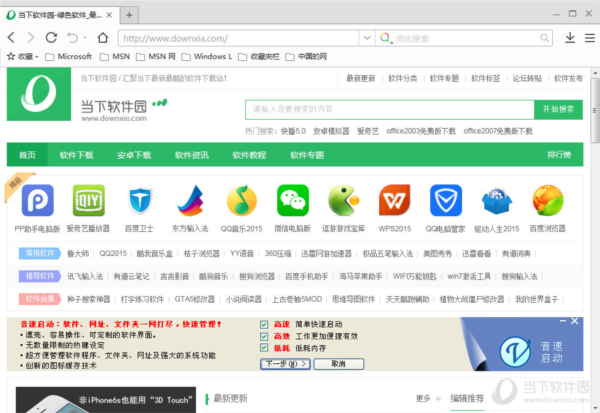Expand the address bar history dropdown
This screenshot has width=600, height=413.
[x=367, y=38]
